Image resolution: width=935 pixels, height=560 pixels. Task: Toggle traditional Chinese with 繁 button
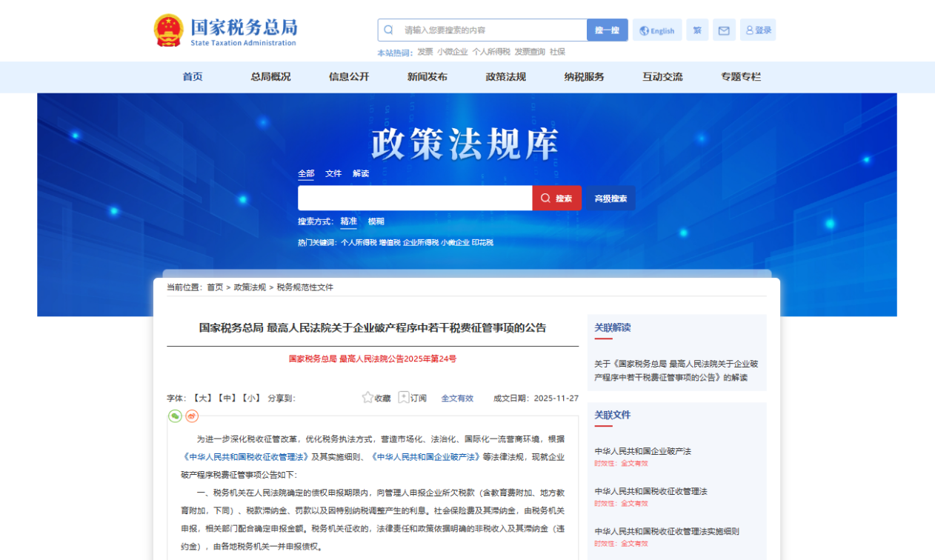click(697, 30)
